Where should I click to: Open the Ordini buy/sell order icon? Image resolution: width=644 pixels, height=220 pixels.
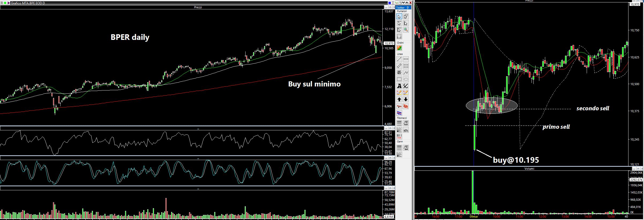click(399, 48)
